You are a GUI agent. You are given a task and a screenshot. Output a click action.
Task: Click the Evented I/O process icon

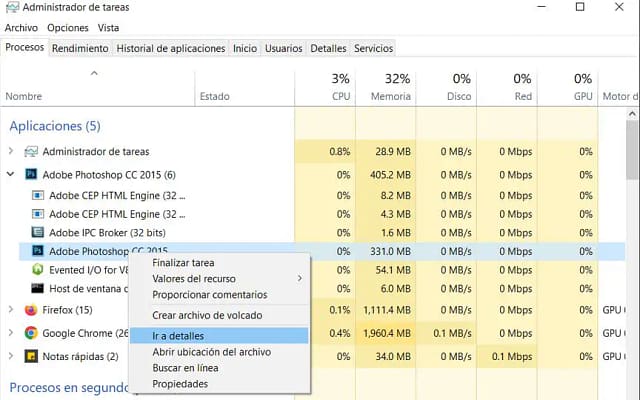point(38,270)
